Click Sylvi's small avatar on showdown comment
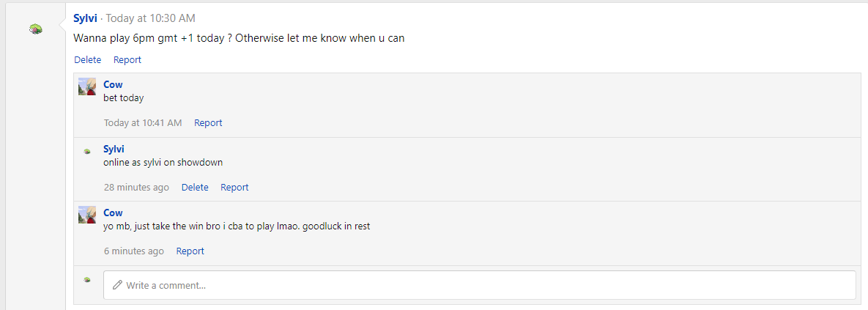868x310 pixels. [x=87, y=151]
